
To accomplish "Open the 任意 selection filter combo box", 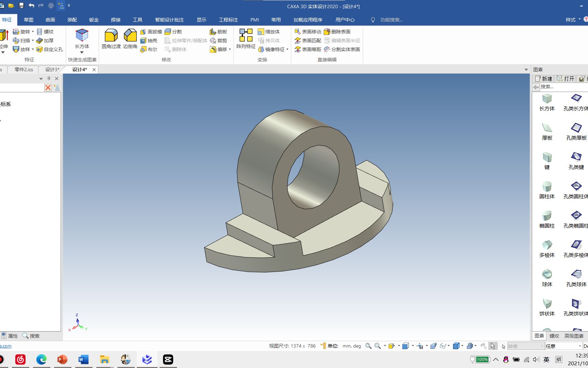I will [x=563, y=346].
